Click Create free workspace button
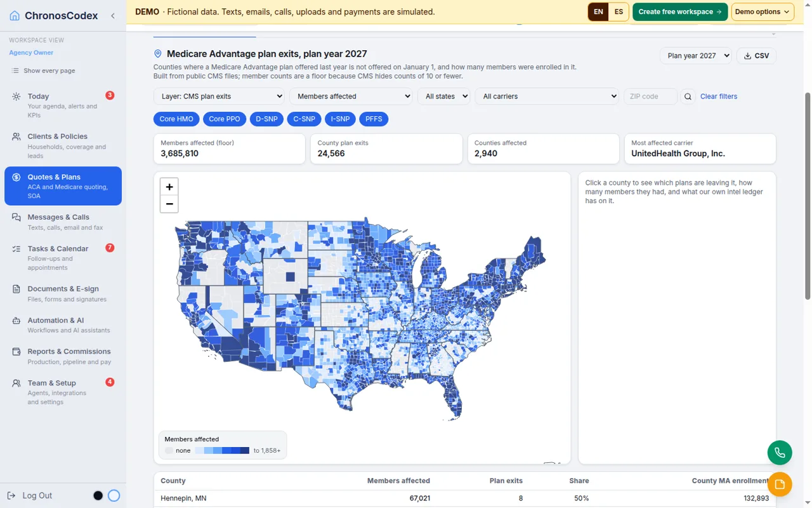This screenshot has height=508, width=812. 680,12
